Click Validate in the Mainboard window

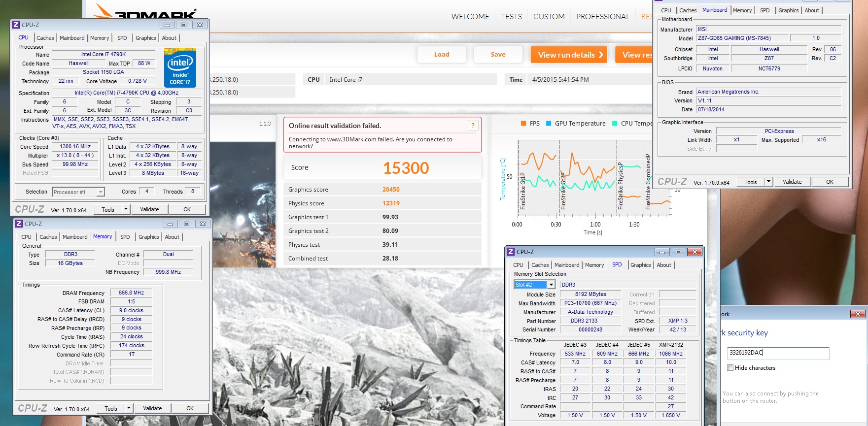(792, 182)
